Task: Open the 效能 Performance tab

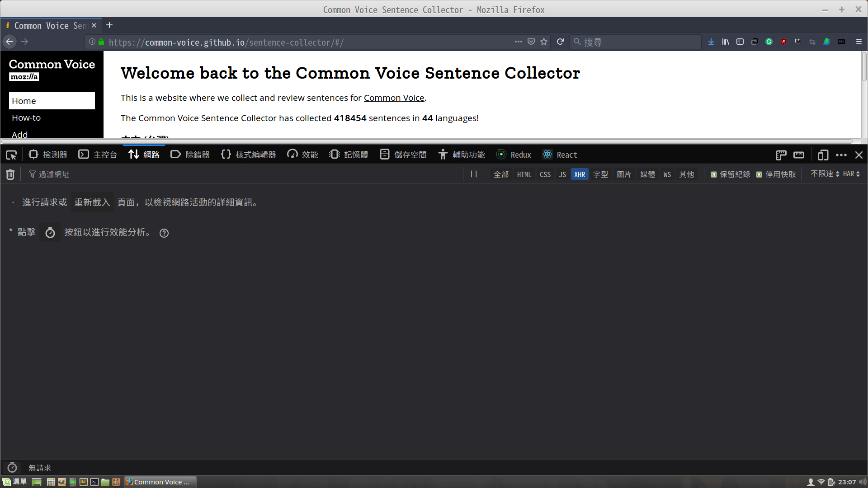Action: [x=302, y=155]
